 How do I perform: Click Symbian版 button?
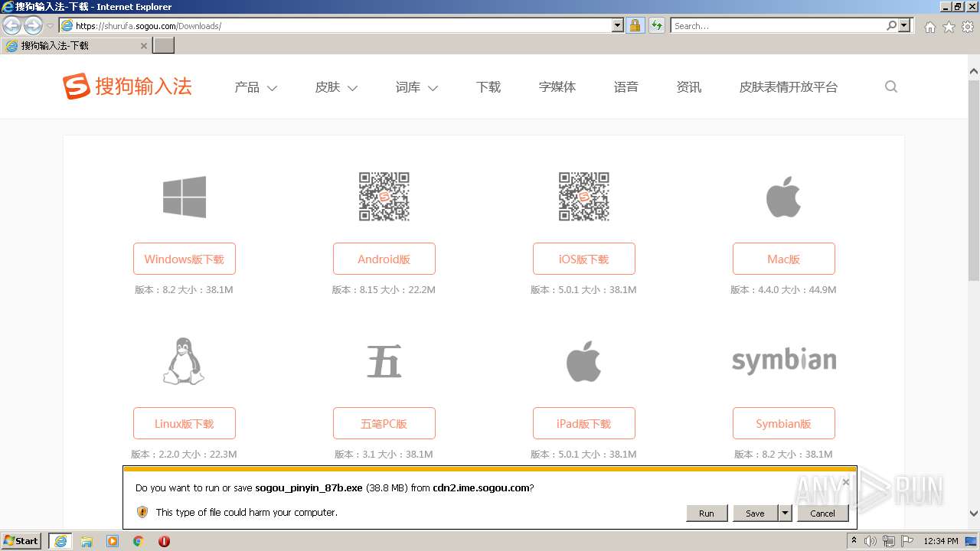[784, 423]
